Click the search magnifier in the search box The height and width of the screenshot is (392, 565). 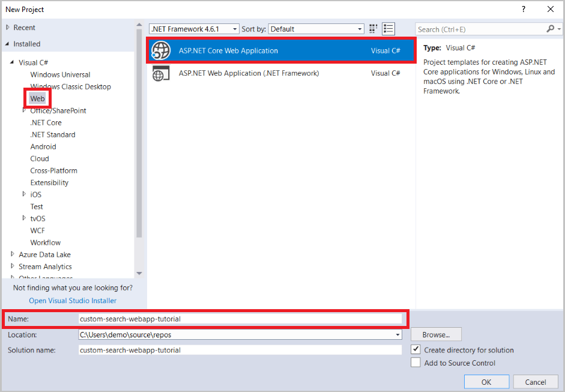click(x=551, y=28)
